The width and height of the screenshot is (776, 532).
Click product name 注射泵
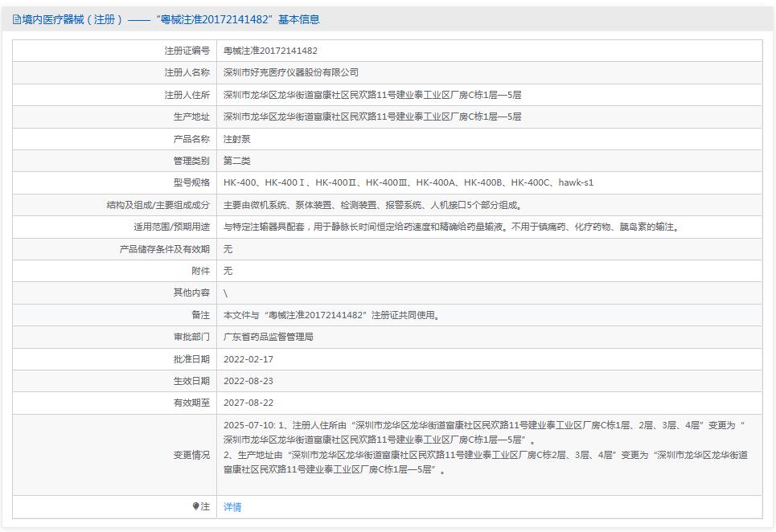tap(236, 139)
